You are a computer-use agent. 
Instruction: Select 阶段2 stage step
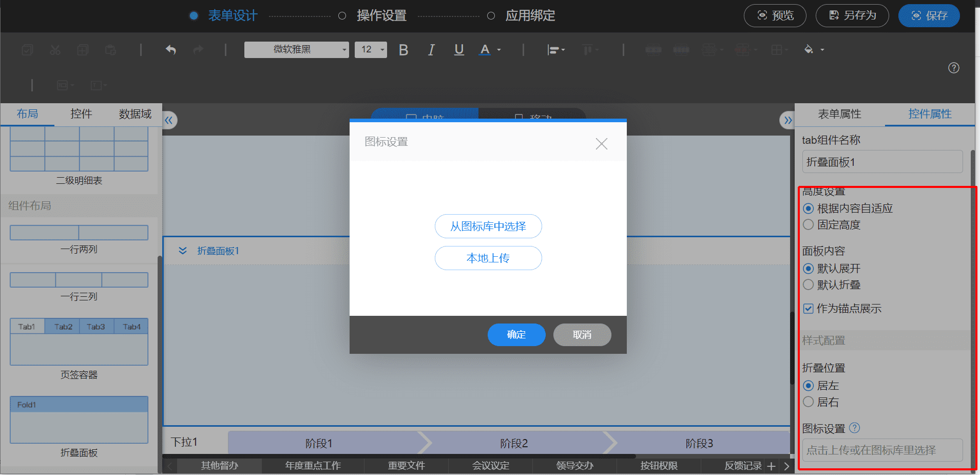pyautogui.click(x=514, y=443)
